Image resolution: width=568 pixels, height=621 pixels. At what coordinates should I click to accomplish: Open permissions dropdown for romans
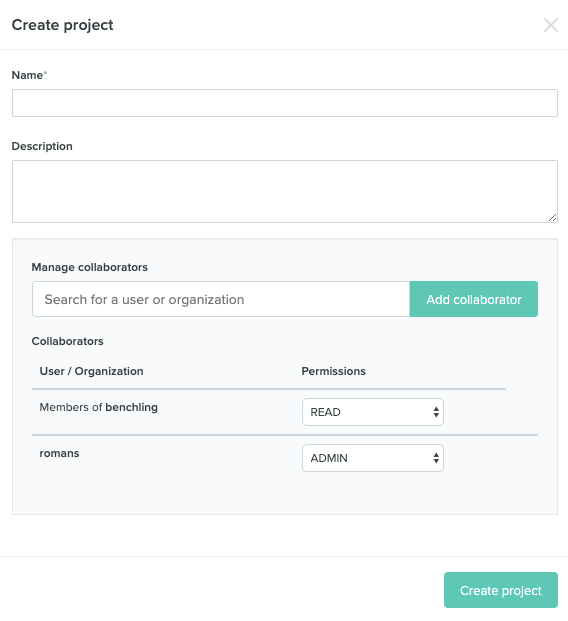click(x=372, y=458)
